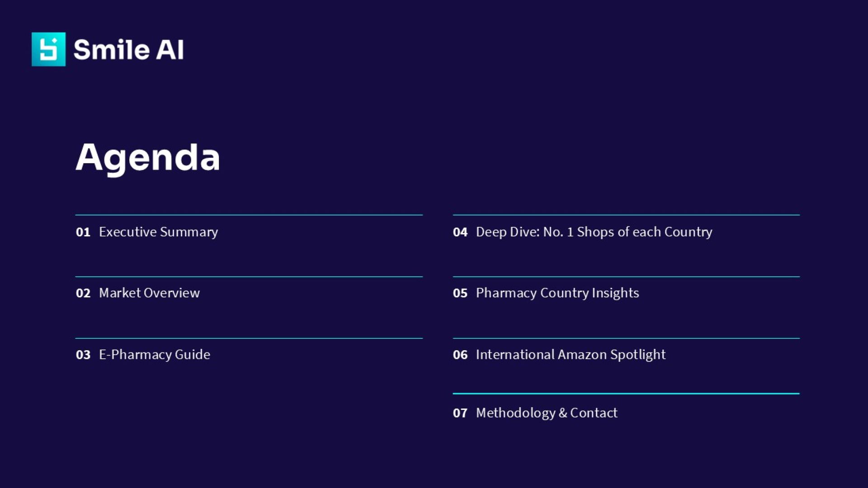The height and width of the screenshot is (488, 868).
Task: Open the Methodology & Contact entry
Action: point(546,413)
